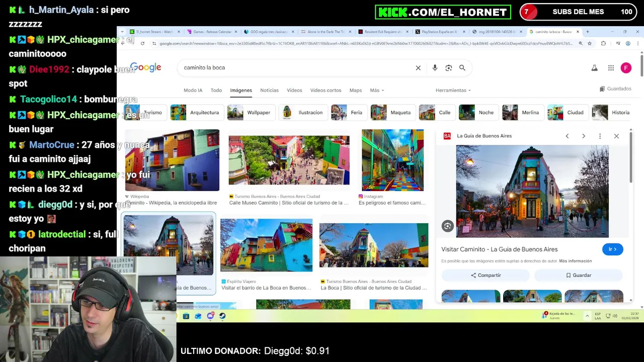Go to the Google logo homepage
Screen dimensions: 644x362
click(x=145, y=67)
